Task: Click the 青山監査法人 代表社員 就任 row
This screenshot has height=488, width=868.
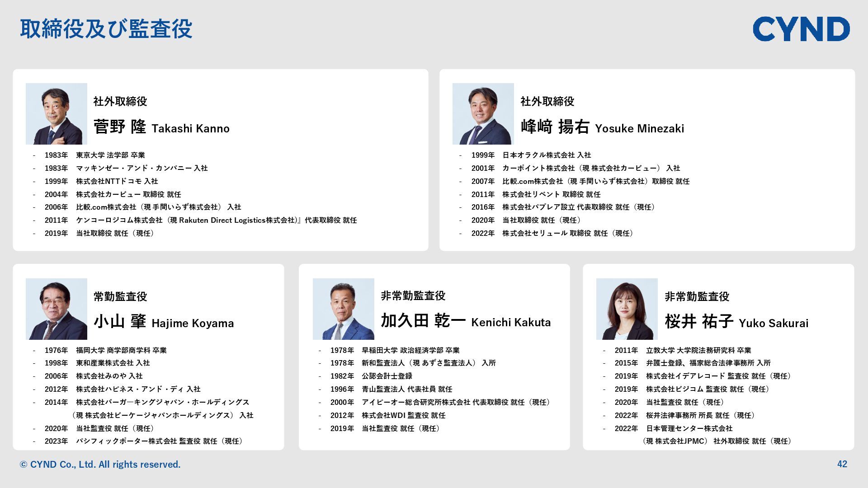Action: (x=386, y=389)
